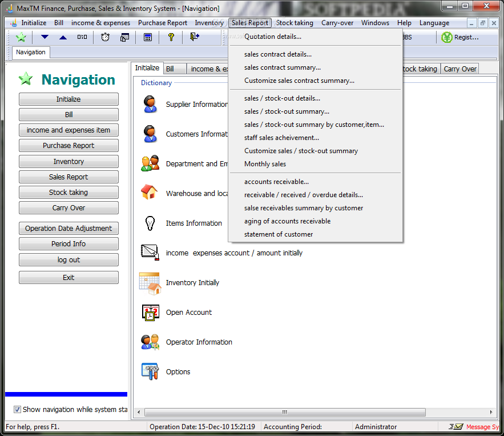
Task: Click the Stock taking navigation button
Action: tap(68, 192)
